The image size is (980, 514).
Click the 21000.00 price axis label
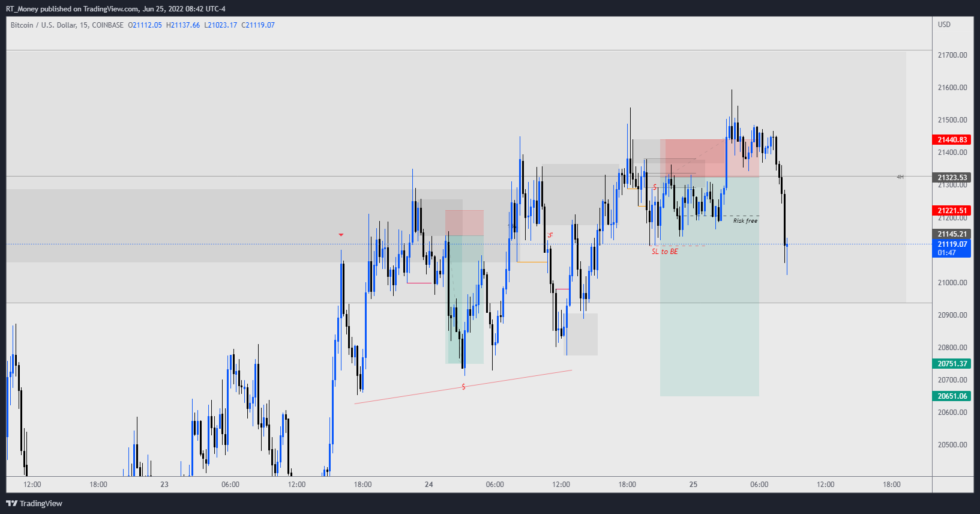pos(952,283)
